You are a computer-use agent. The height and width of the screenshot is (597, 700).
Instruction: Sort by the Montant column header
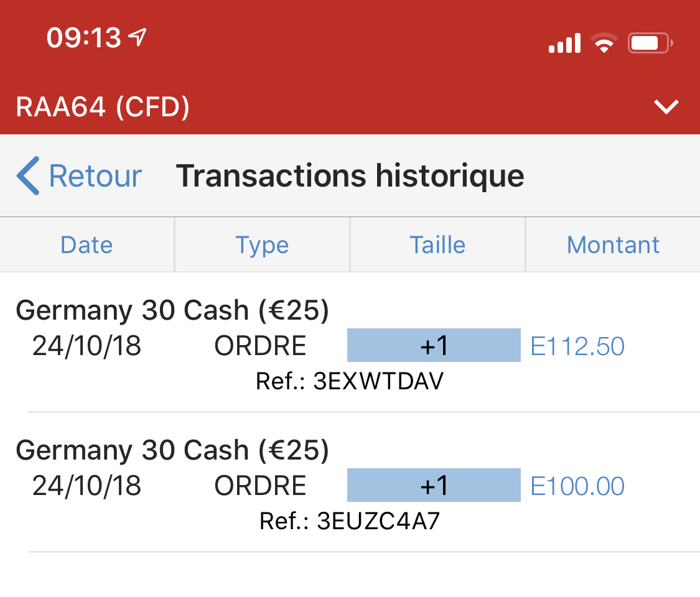613,245
